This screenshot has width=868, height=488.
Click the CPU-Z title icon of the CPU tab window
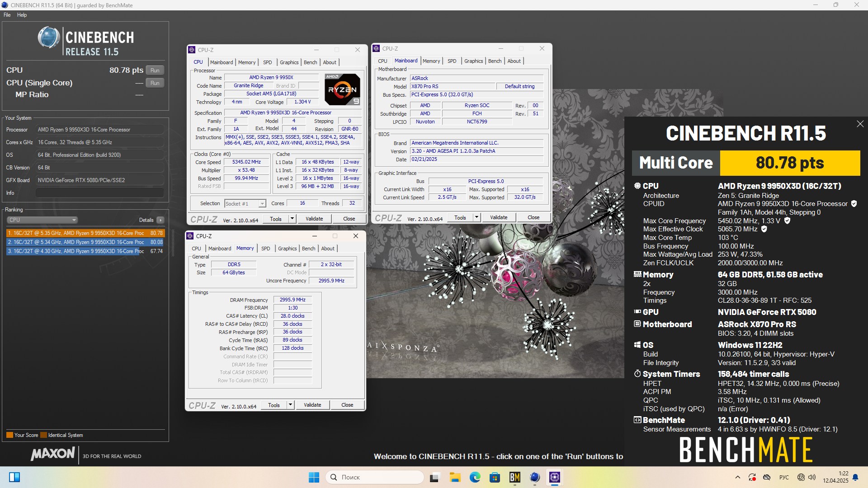[x=192, y=50]
